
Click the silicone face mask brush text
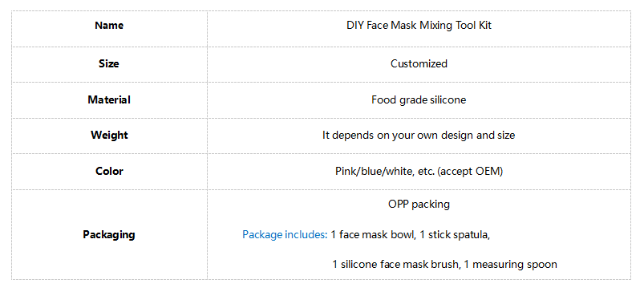point(395,264)
